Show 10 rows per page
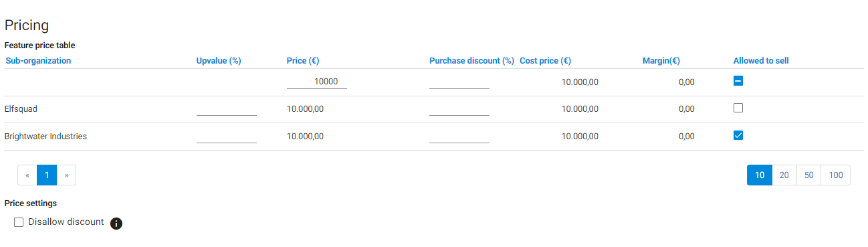Image resolution: width=868 pixels, height=247 pixels. [x=760, y=175]
